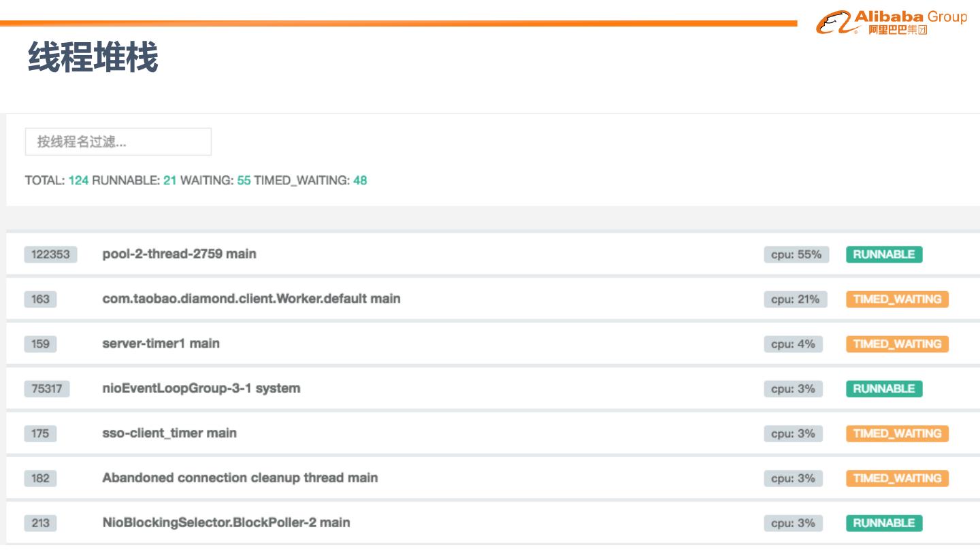Expand the pool-2-thread-2759 main thread row

tap(179, 254)
